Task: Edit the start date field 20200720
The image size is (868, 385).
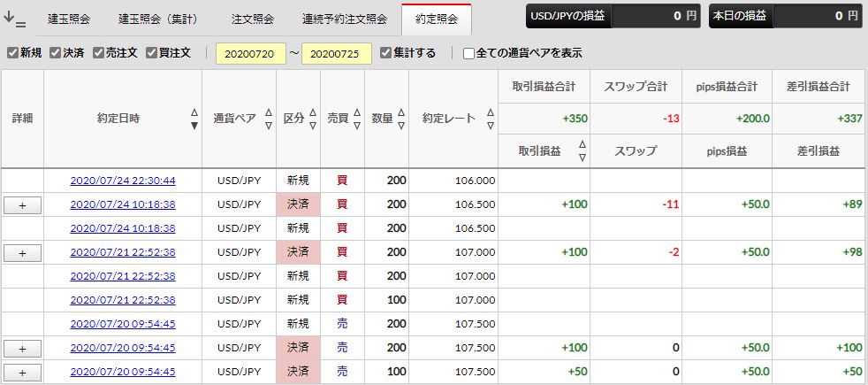Action: click(x=251, y=54)
